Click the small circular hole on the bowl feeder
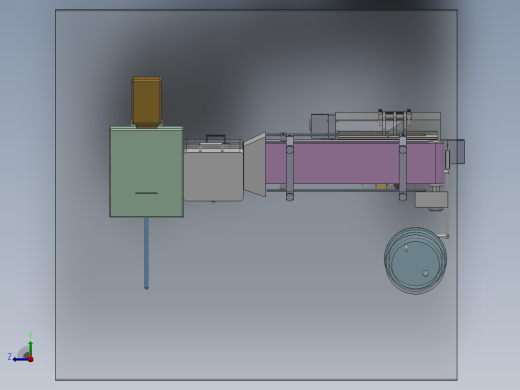Viewport: 520px width, 390px height. point(425,273)
